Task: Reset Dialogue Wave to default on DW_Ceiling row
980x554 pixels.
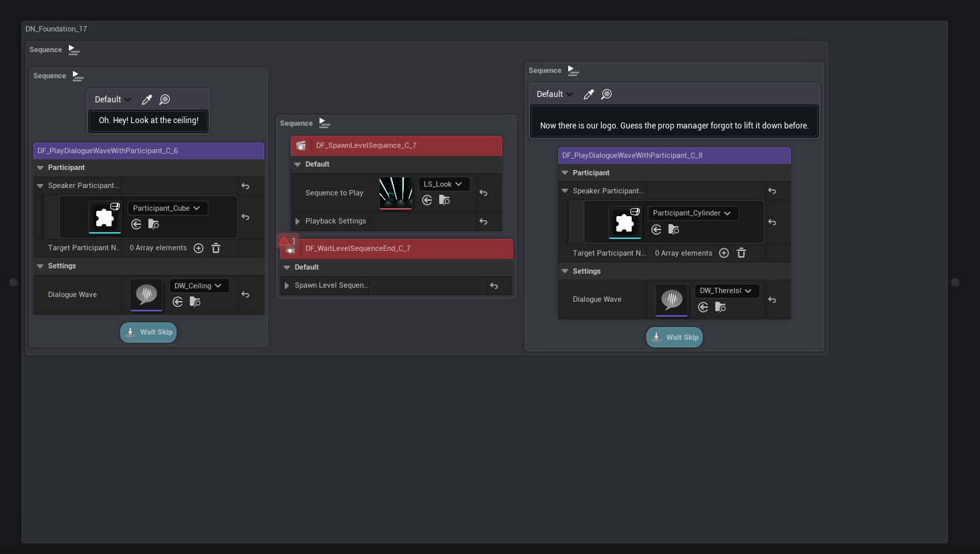Action: 245,294
